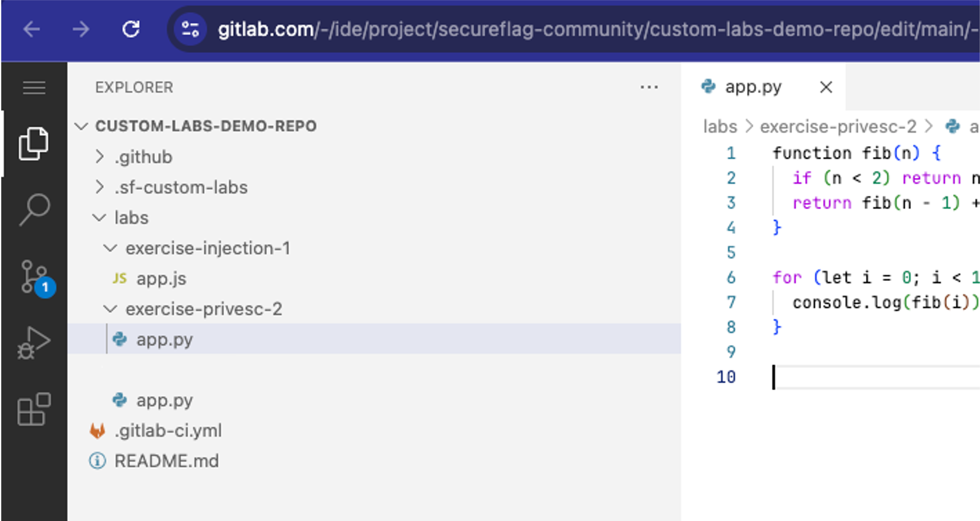Open the Search view icon
Viewport: 980px width, 521px height.
tap(34, 210)
